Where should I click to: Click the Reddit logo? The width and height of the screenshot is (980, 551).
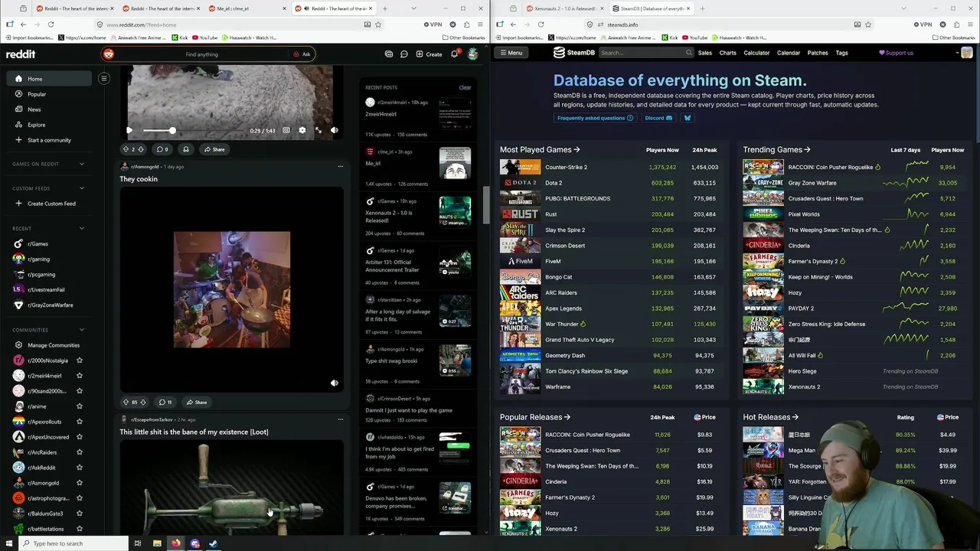[21, 54]
